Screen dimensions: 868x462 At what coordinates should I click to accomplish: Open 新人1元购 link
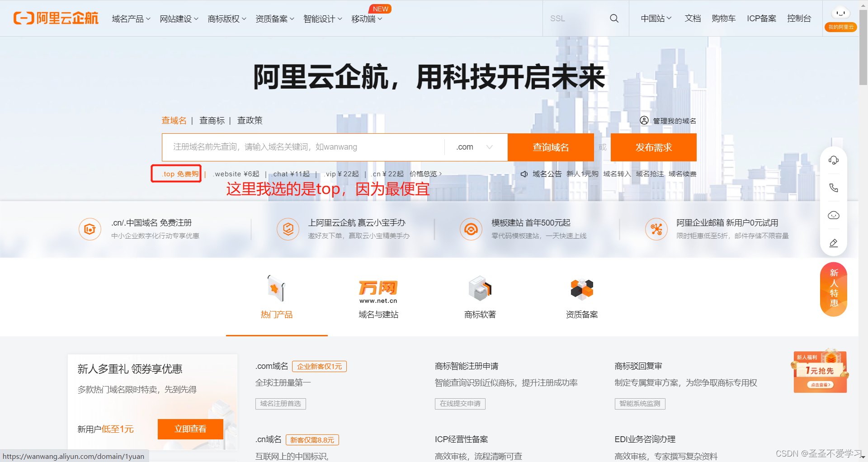coord(582,174)
